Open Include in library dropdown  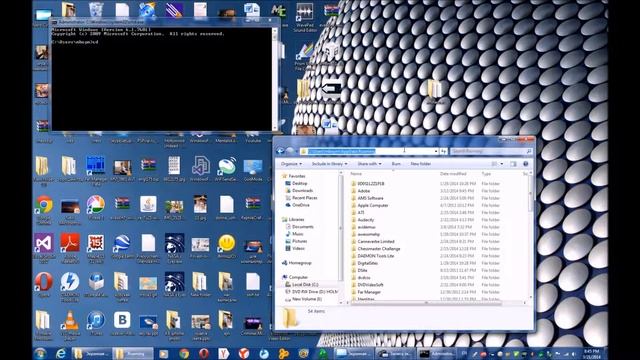329,164
